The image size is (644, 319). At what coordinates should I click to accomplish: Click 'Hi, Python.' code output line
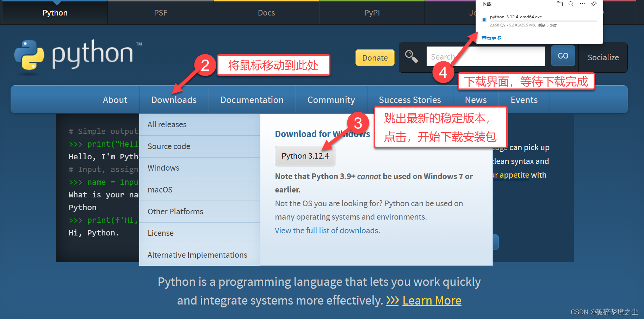pyautogui.click(x=94, y=233)
